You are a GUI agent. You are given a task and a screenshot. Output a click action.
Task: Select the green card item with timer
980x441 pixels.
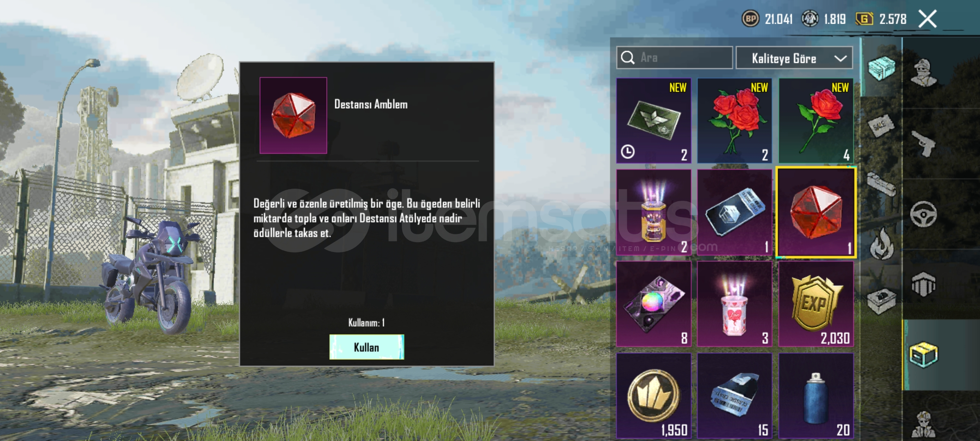pos(654,121)
